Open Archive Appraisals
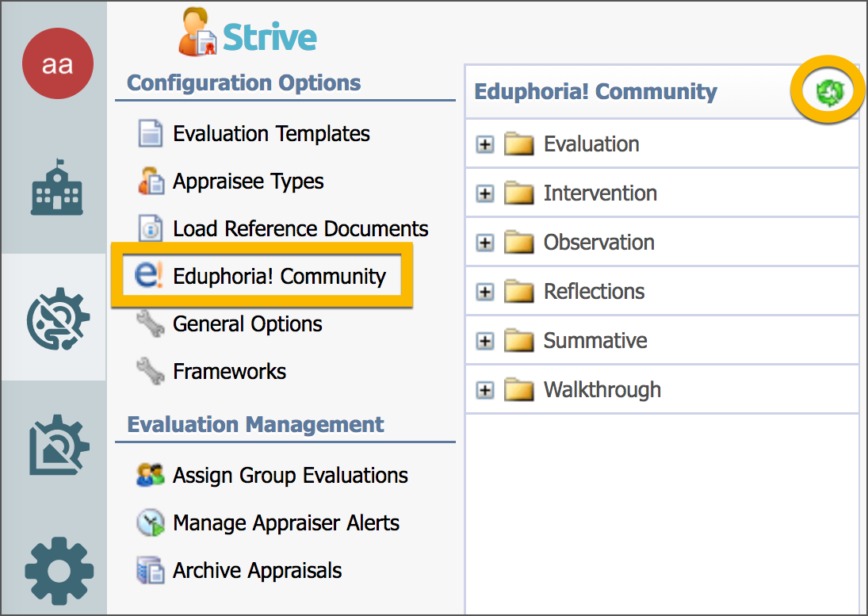Viewport: 868px width, 616px height. coord(258,571)
